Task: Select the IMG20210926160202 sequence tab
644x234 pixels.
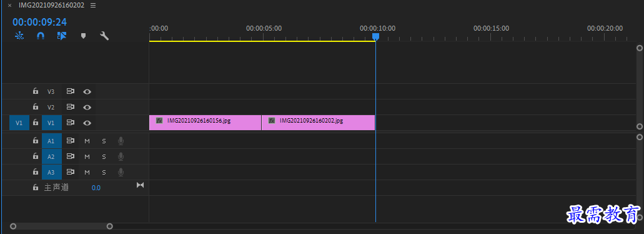Action: pyautogui.click(x=51, y=6)
